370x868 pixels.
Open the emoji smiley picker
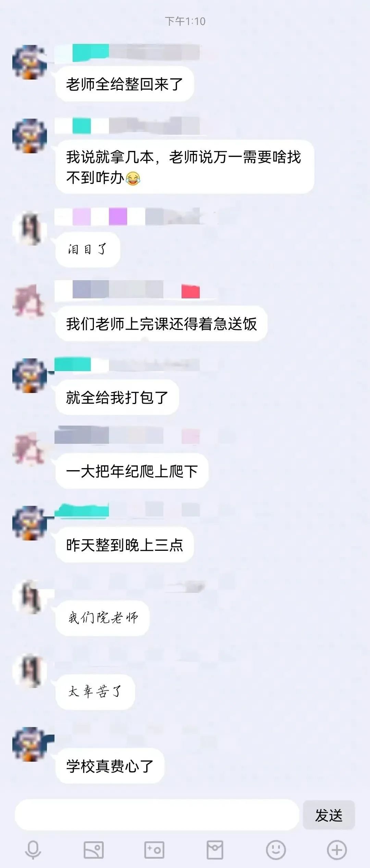[x=276, y=850]
